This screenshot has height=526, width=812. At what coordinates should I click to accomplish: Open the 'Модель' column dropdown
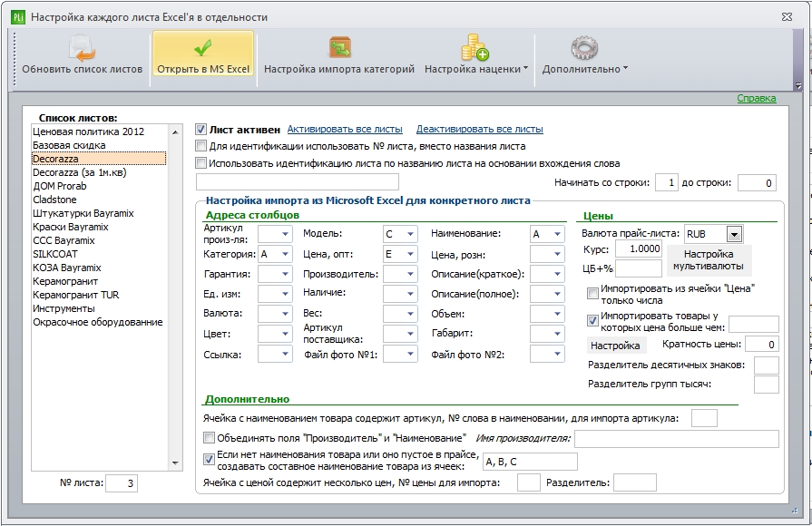410,234
